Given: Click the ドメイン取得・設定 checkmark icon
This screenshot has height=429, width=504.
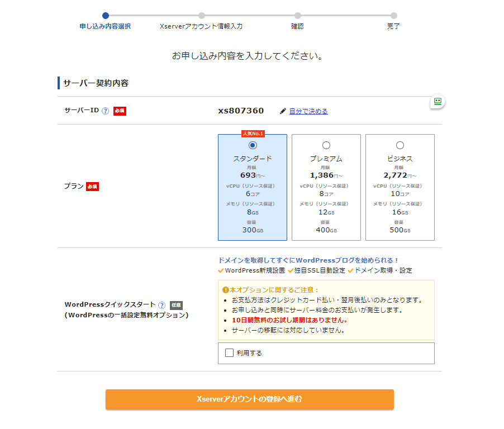Looking at the screenshot, I should pyautogui.click(x=350, y=271).
